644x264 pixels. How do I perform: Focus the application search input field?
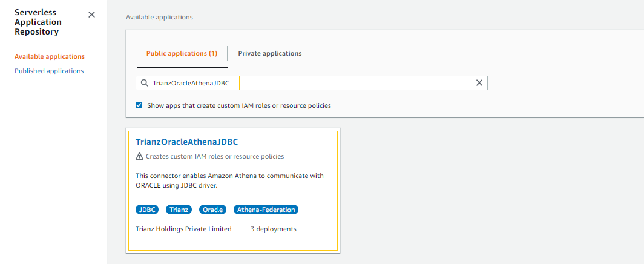[x=357, y=83]
